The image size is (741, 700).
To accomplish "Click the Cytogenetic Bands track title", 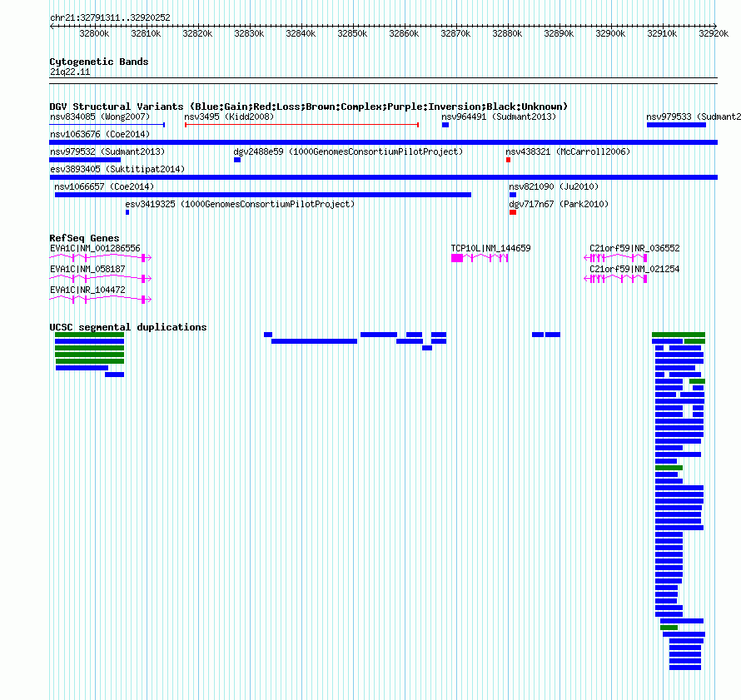I will (x=99, y=62).
